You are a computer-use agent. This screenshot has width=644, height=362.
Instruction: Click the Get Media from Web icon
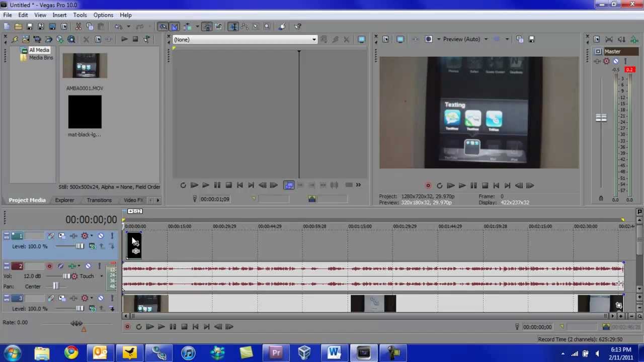tap(60, 39)
